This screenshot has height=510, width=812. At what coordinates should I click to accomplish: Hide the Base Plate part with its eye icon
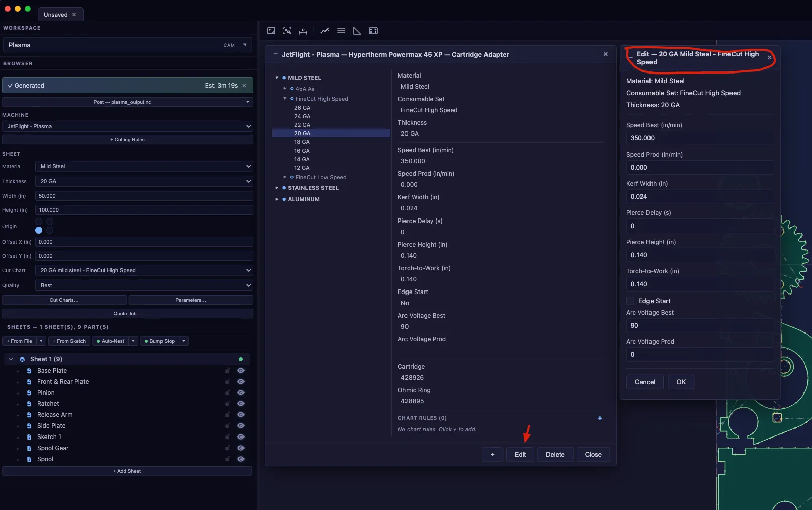click(x=241, y=371)
